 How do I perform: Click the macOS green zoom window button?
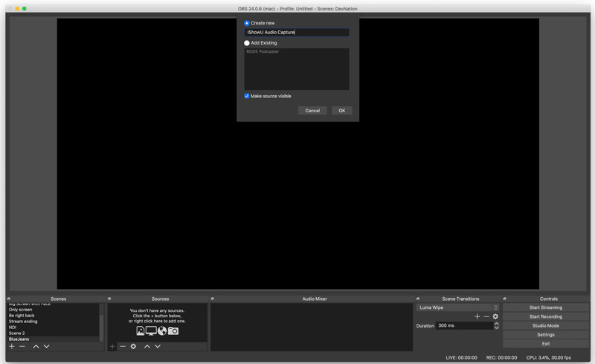(x=25, y=8)
